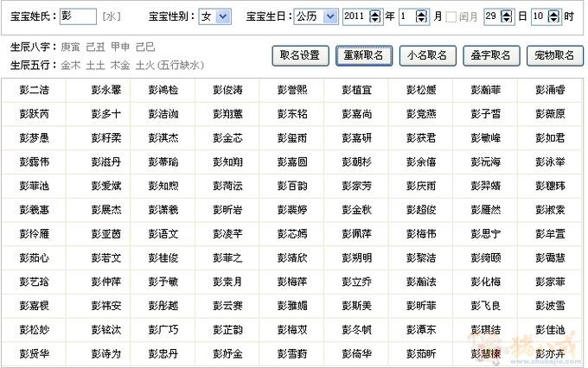
Task: Select the name 彭波雪
Action: [550, 306]
